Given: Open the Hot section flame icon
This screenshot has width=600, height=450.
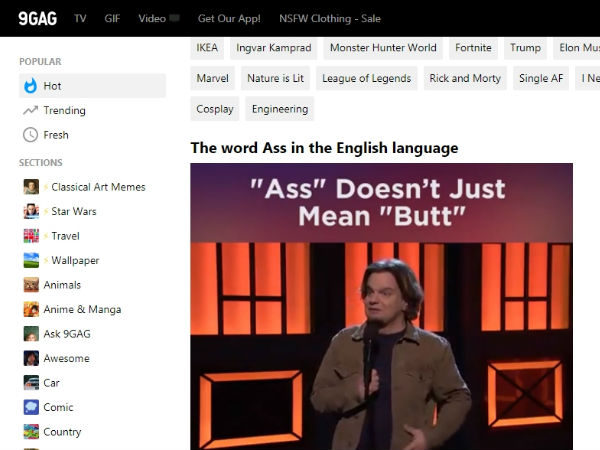Looking at the screenshot, I should 31,86.
